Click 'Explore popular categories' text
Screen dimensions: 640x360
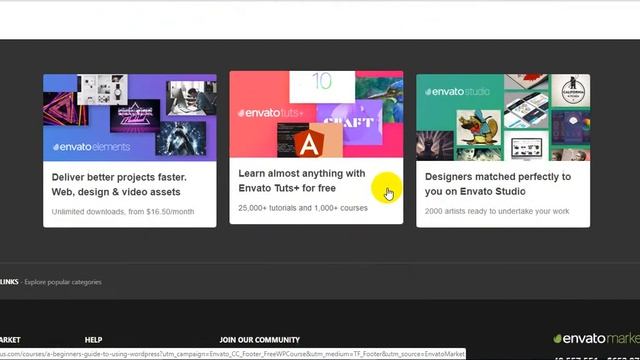63,282
